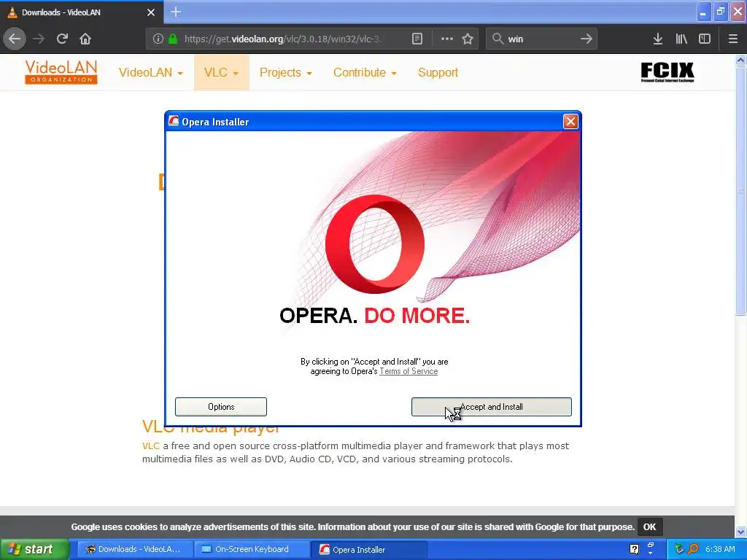Open the browser home page icon
Viewport: 747px width, 560px height.
85,39
